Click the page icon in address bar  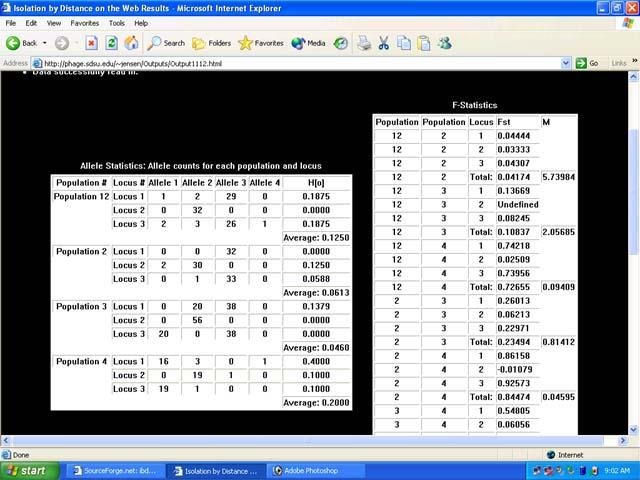click(37, 63)
